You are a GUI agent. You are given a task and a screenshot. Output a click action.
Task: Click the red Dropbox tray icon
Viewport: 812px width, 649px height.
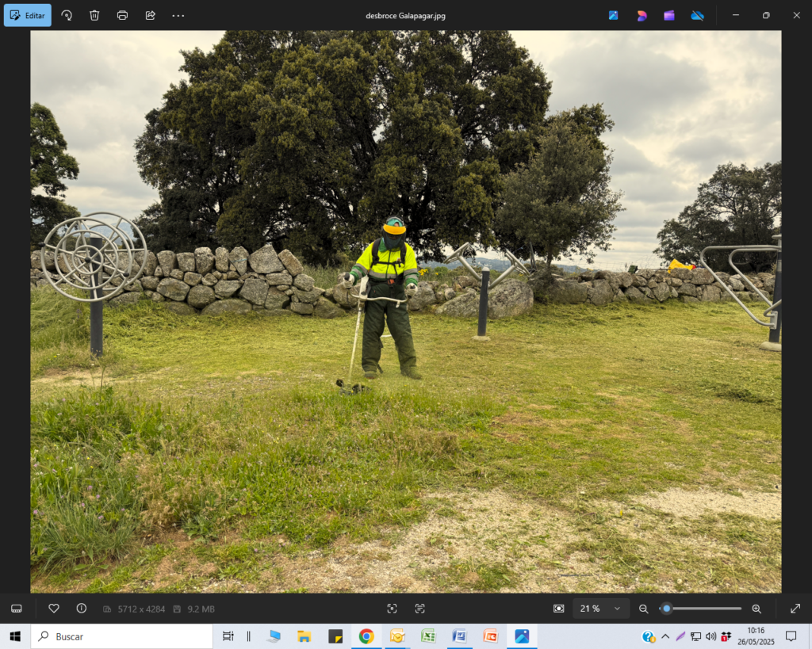[726, 636]
